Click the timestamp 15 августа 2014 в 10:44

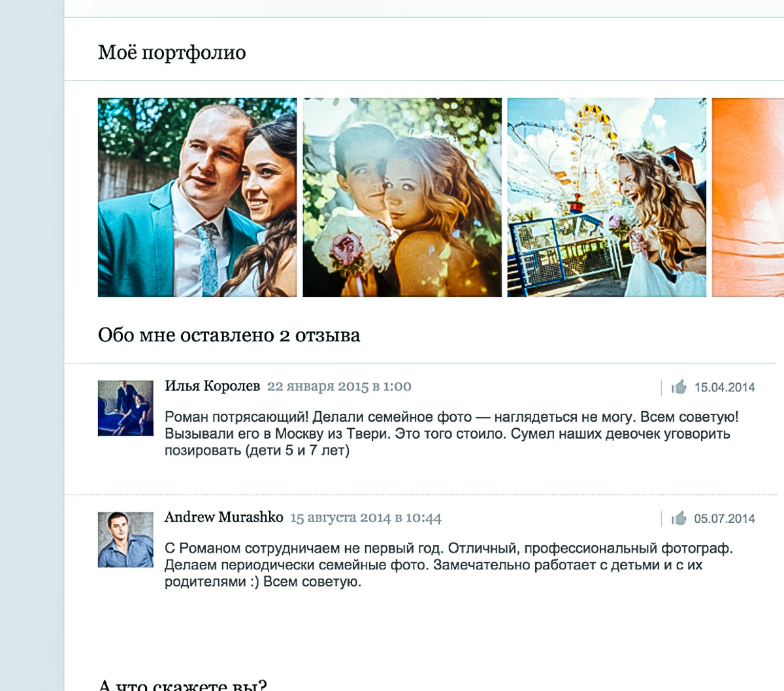pos(365,518)
